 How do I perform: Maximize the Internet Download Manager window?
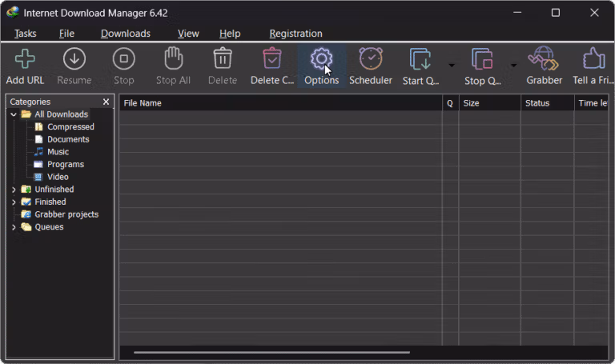[x=556, y=13]
